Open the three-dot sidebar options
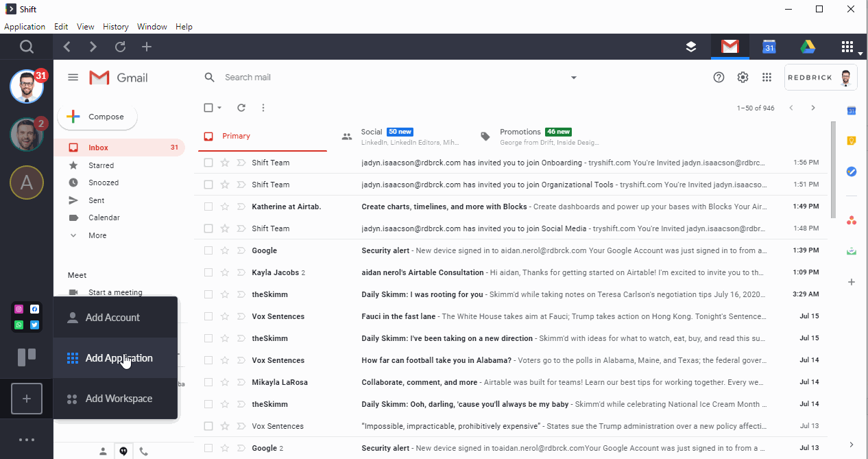The height and width of the screenshot is (459, 868). [27, 440]
